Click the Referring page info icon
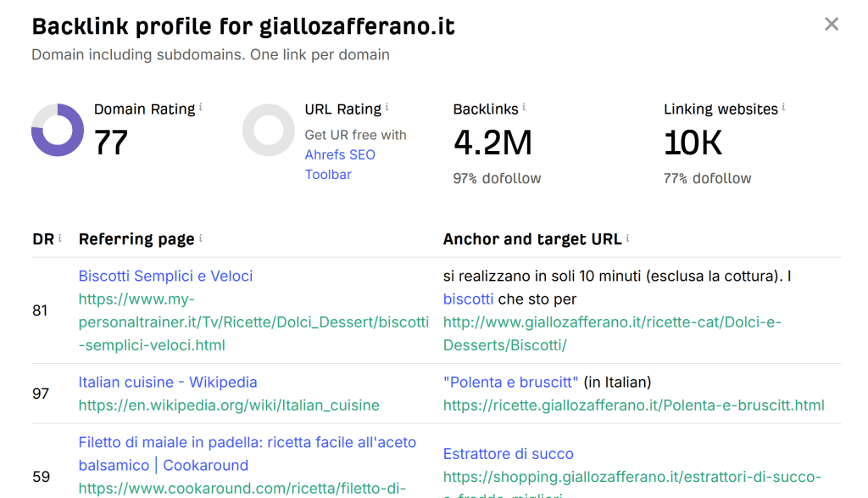This screenshot has width=868, height=498. pos(200,238)
